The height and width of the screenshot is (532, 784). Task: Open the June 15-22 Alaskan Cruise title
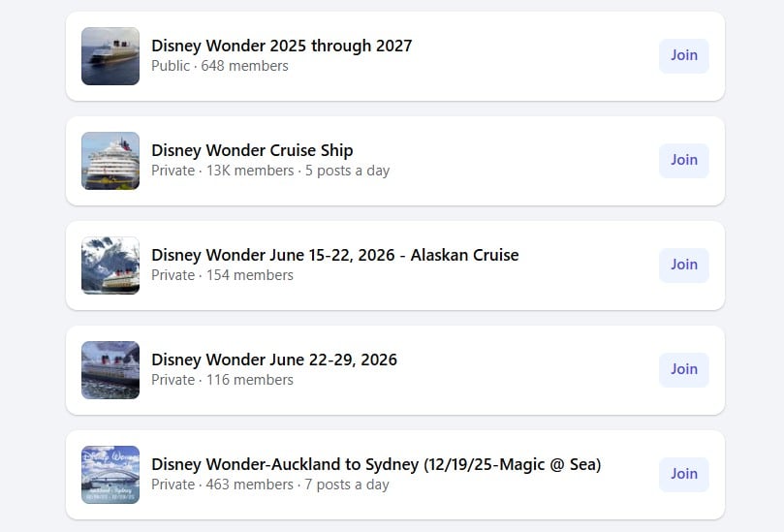pyautogui.click(x=334, y=255)
